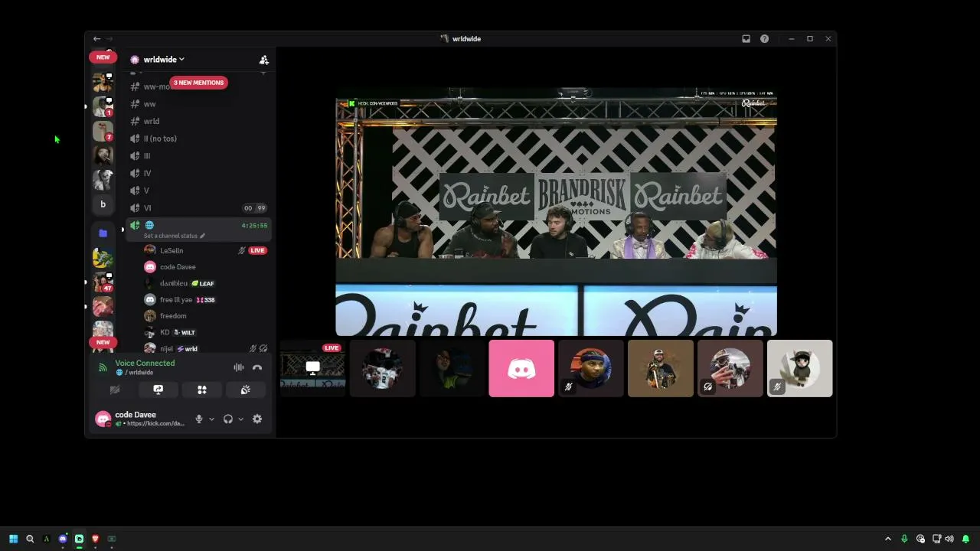Select the white cat avatar participant tile
This screenshot has width=980, height=551.
coord(799,369)
